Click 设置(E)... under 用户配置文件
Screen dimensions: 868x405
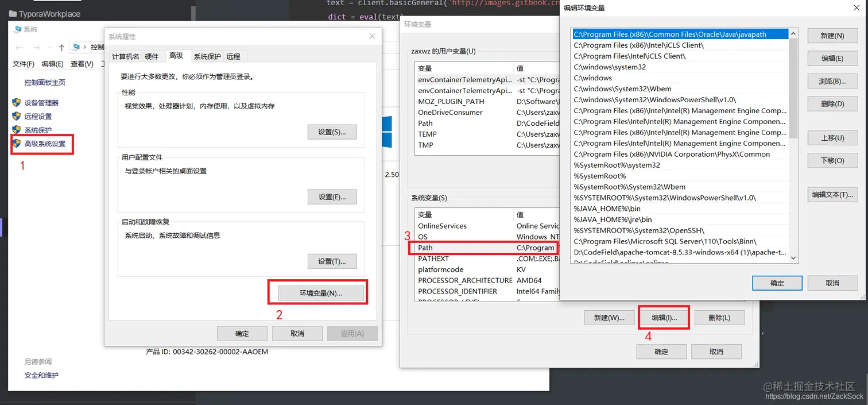332,196
